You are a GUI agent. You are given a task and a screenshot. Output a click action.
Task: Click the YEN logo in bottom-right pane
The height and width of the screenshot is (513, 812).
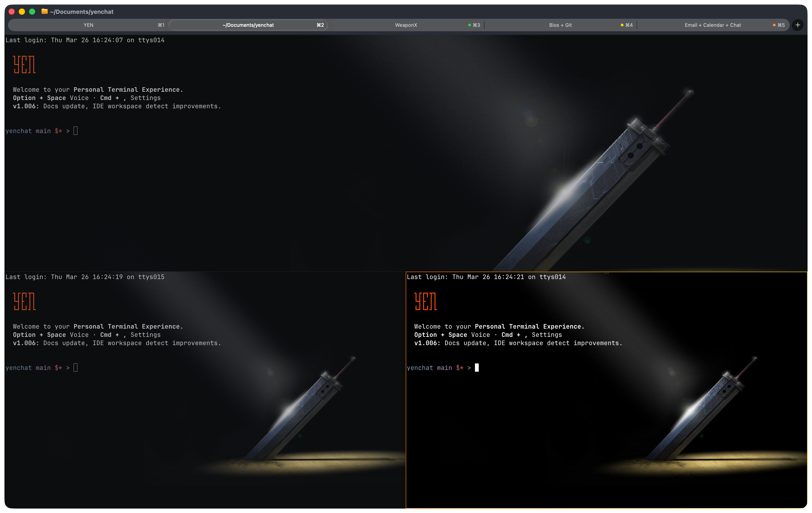click(426, 301)
